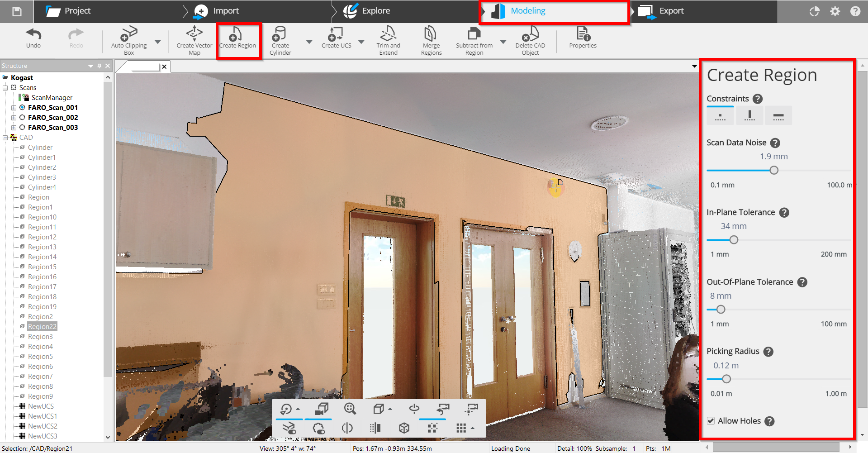Viewport: 868px width, 453px height.
Task: Toggle the Allow Holes checkbox
Action: [711, 421]
